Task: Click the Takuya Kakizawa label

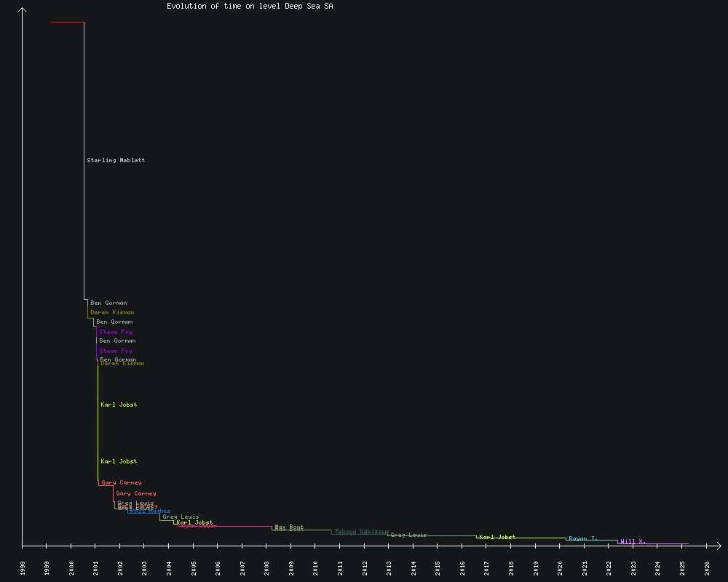Action: tap(361, 531)
